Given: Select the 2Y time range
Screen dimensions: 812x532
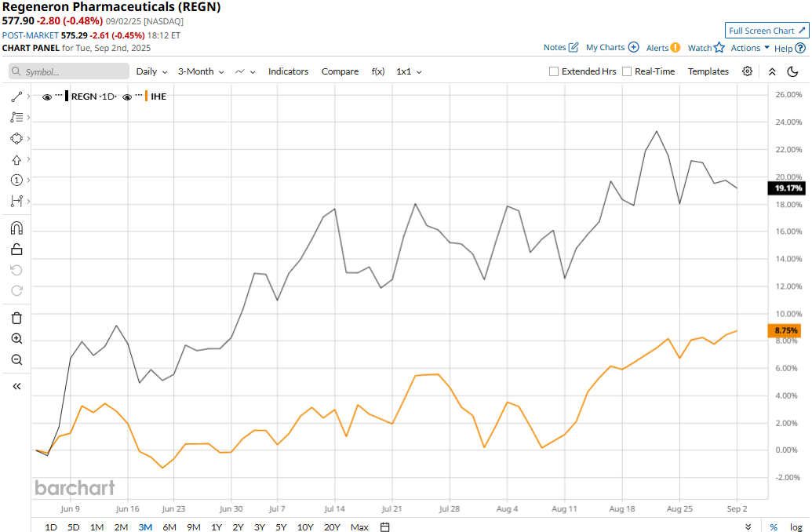Looking at the screenshot, I should point(238,527).
